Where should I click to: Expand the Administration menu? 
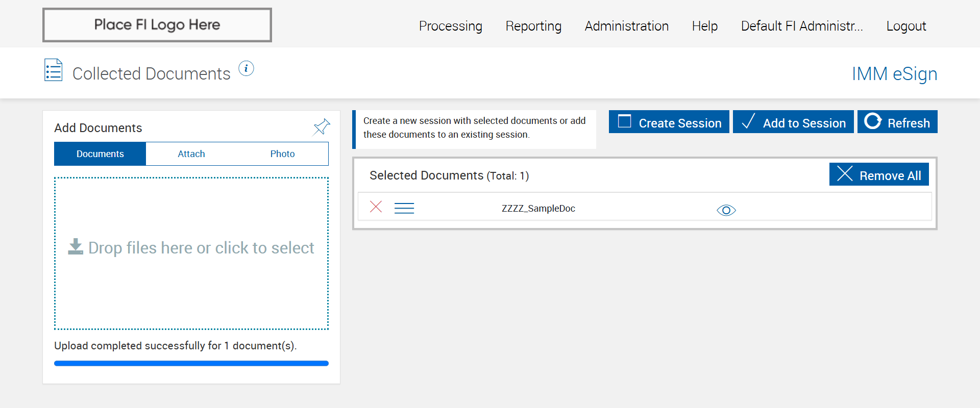point(626,26)
